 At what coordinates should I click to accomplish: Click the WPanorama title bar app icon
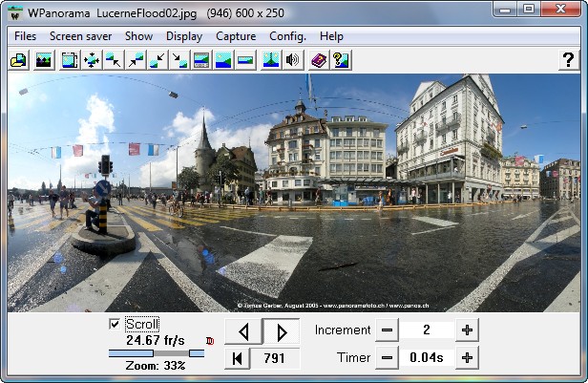(x=15, y=13)
